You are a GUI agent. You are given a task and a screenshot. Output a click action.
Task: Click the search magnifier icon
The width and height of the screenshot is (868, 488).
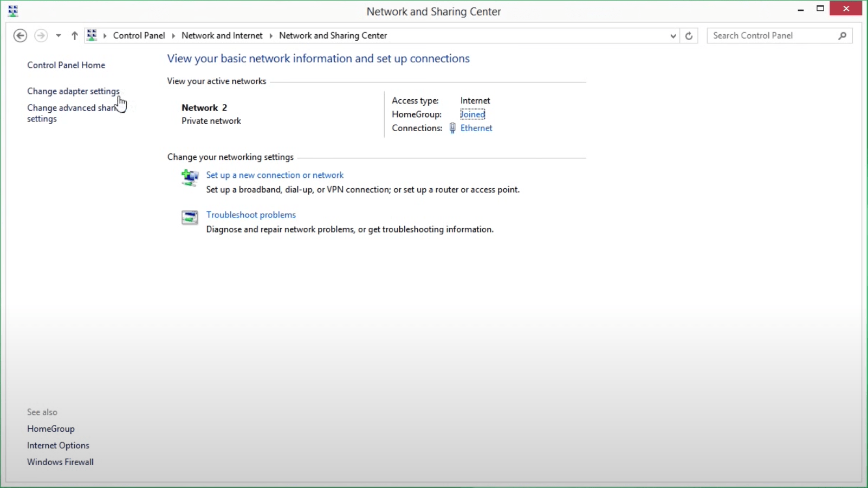pyautogui.click(x=841, y=35)
